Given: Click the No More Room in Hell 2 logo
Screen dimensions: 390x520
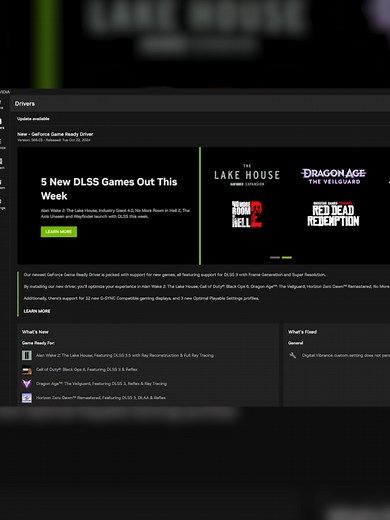Looking at the screenshot, I should 247,214.
